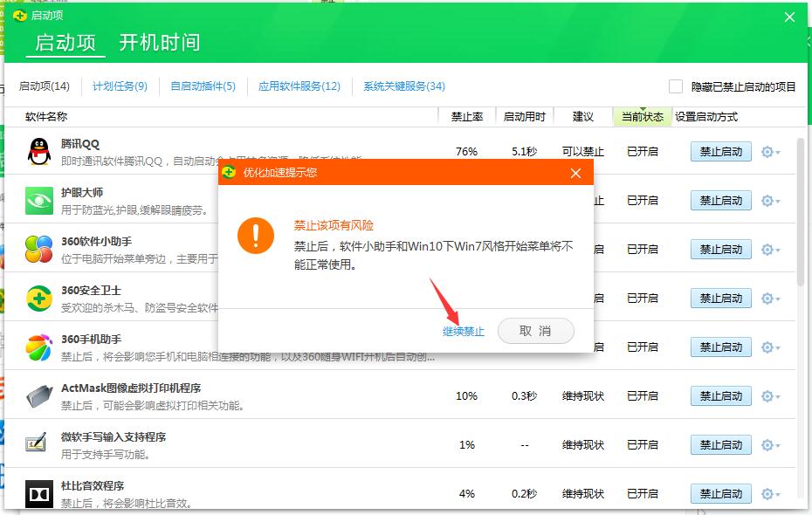The height and width of the screenshot is (515, 812).
Task: Click the 杜比音效程序 name text
Action: [x=93, y=486]
